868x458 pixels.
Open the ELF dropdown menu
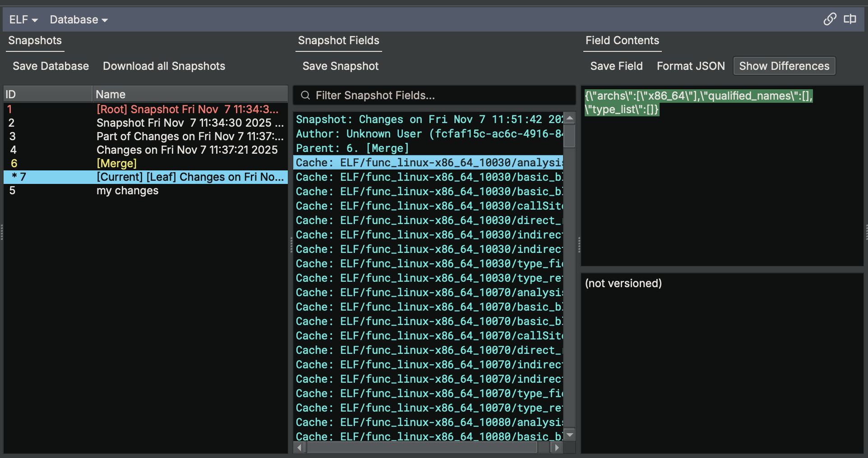tap(23, 20)
